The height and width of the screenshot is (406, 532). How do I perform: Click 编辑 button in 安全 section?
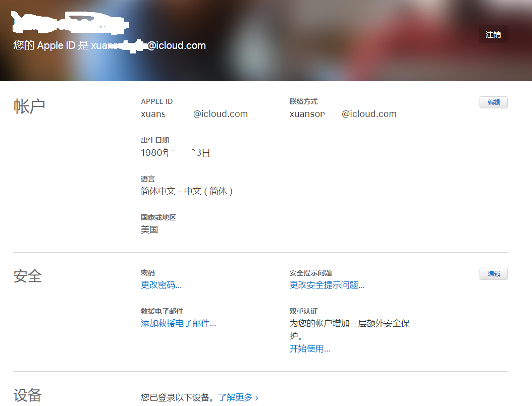point(494,274)
